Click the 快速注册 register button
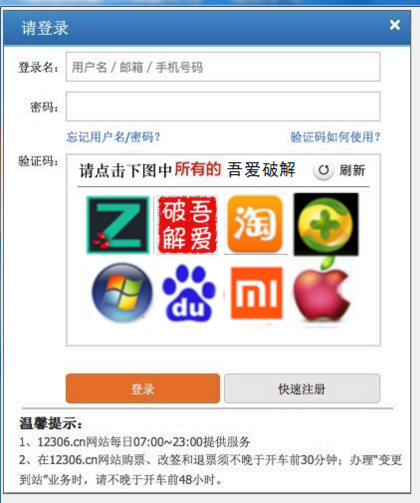This screenshot has height=503, width=420. coord(302,389)
